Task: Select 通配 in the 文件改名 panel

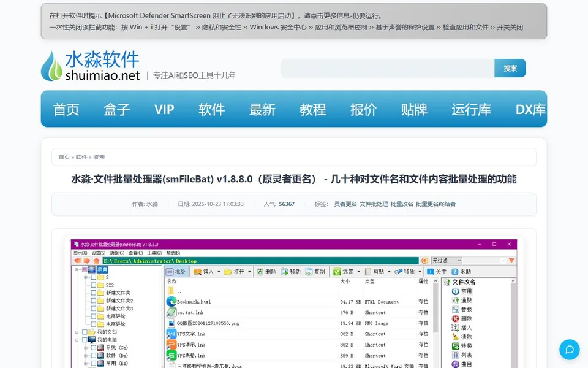Action: point(462,300)
